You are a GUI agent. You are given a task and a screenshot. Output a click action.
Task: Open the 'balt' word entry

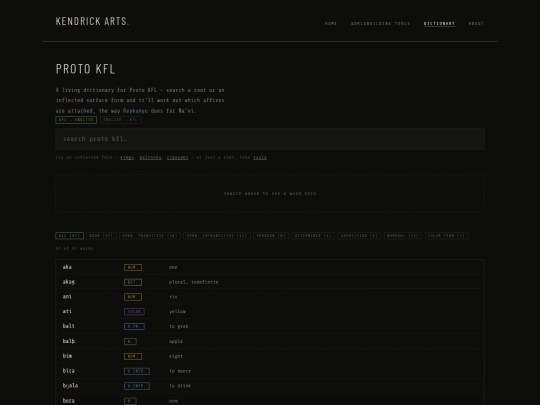point(270,326)
